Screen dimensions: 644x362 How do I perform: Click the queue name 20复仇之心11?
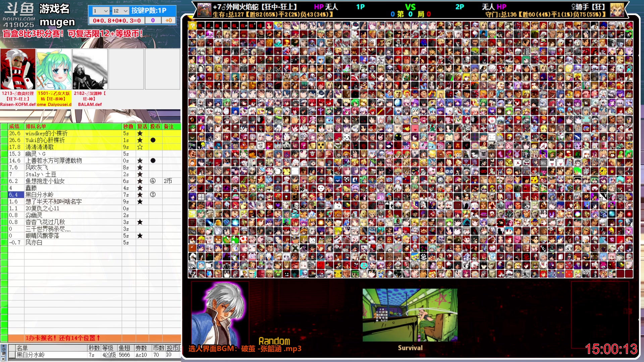pyautogui.click(x=43, y=208)
